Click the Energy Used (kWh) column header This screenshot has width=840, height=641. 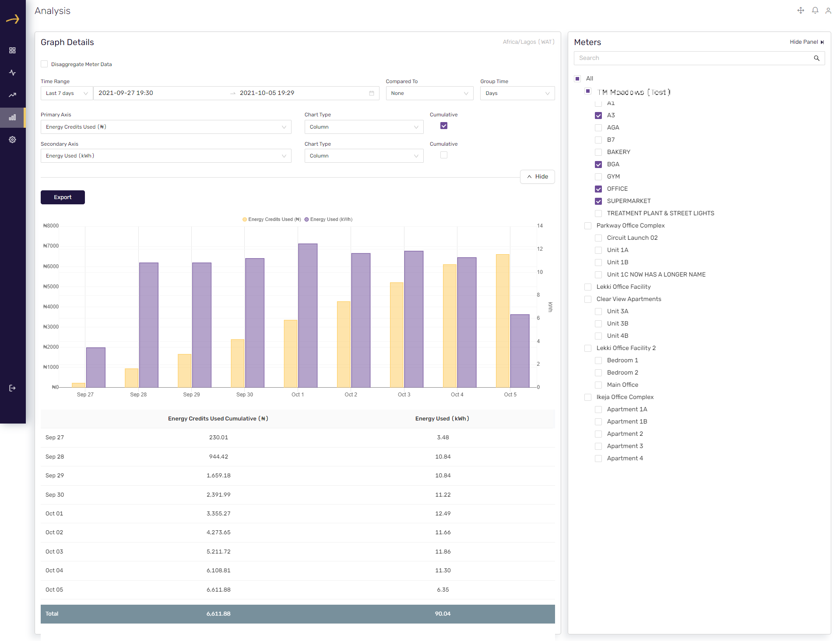[442, 419]
